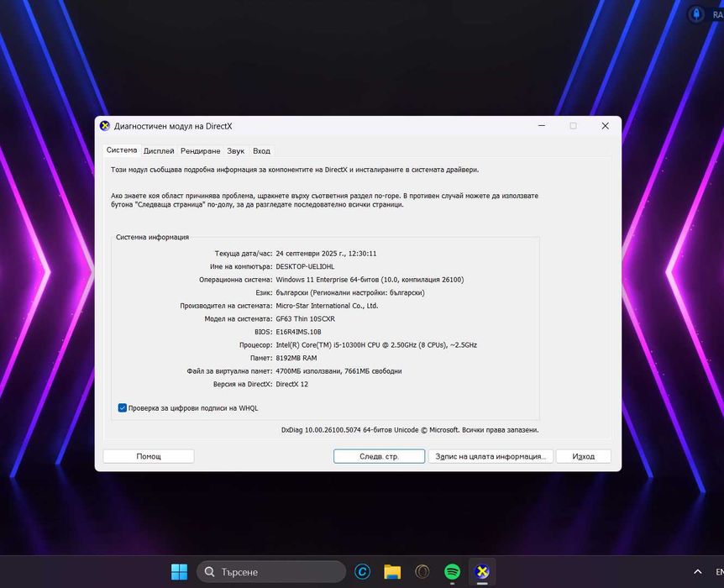
Task: Click the Windows 11 Enterprise OS text
Action: pyautogui.click(x=370, y=280)
